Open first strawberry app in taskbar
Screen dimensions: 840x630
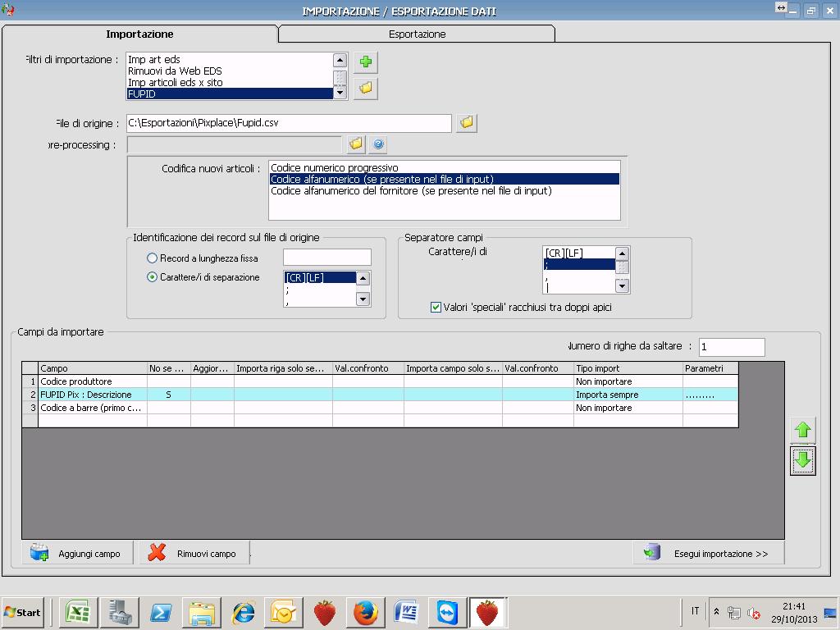[x=325, y=612]
